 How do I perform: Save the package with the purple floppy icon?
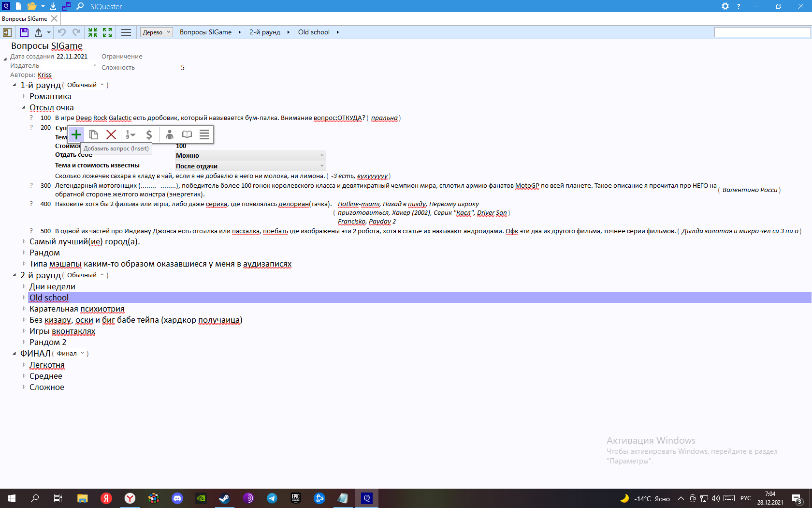(24, 32)
